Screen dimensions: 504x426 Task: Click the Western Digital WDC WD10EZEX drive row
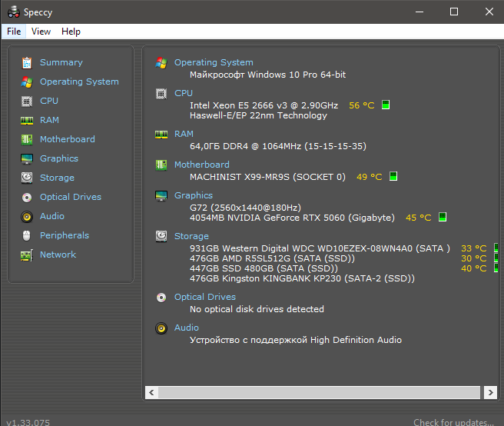(320, 248)
